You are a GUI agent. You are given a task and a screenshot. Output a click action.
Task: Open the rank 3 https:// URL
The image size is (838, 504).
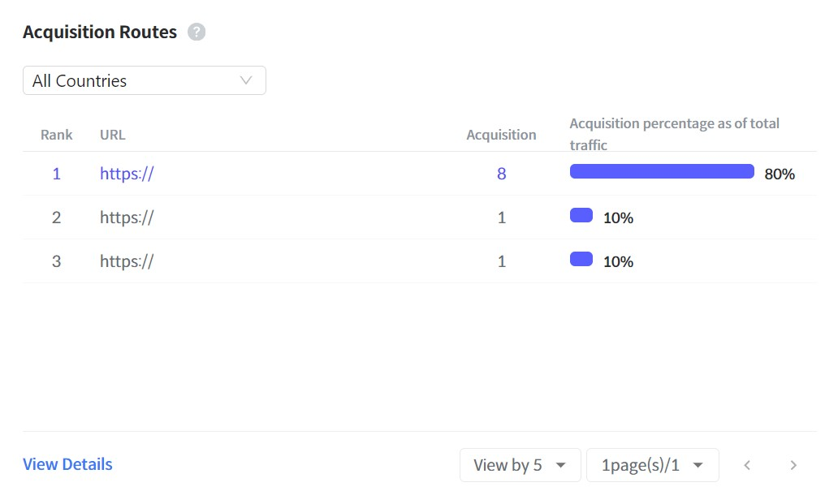click(127, 261)
